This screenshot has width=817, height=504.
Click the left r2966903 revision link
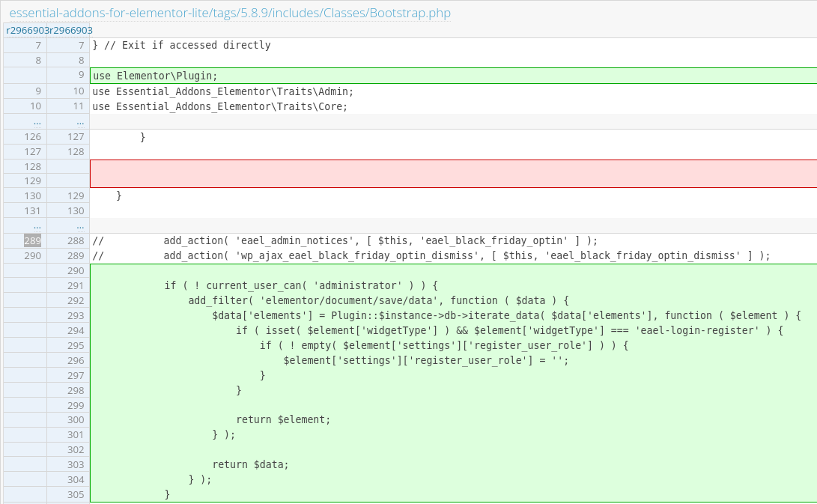point(25,30)
